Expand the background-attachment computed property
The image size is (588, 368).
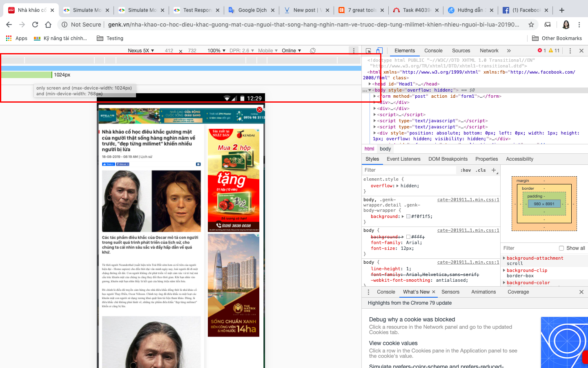pyautogui.click(x=504, y=258)
